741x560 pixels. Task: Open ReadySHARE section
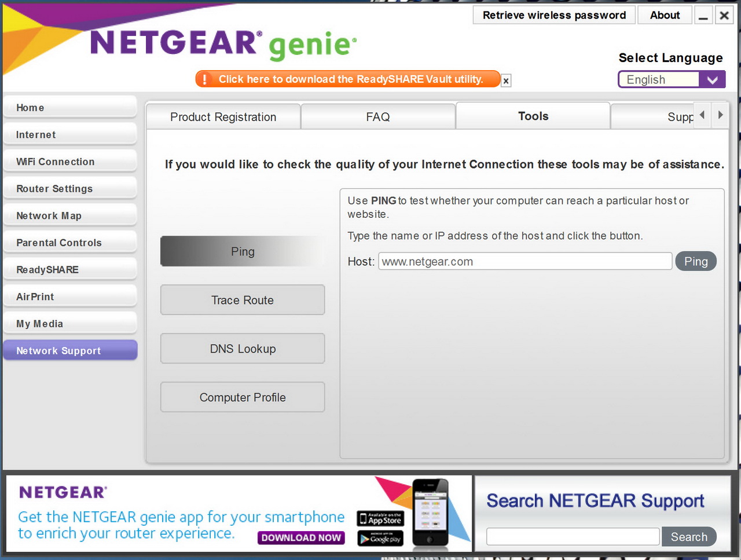click(70, 270)
